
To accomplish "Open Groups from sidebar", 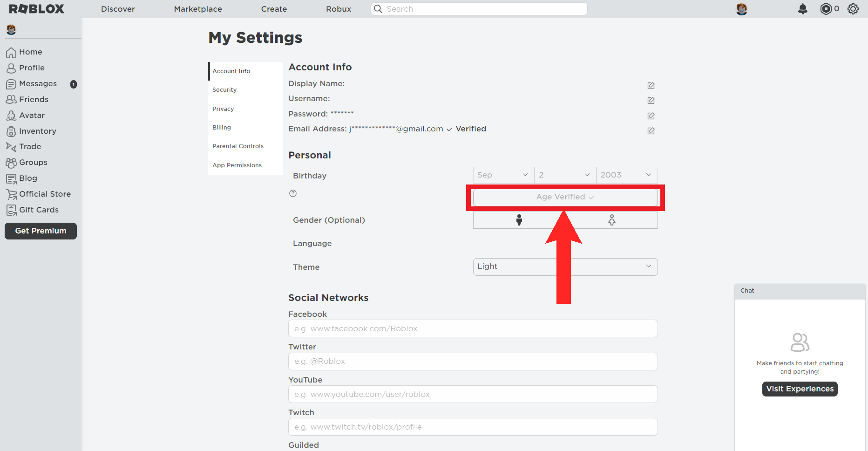I will click(27, 163).
